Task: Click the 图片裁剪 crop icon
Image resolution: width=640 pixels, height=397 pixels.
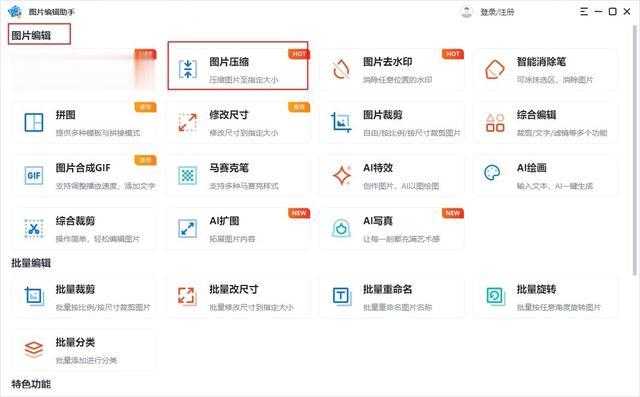Action: pos(341,122)
